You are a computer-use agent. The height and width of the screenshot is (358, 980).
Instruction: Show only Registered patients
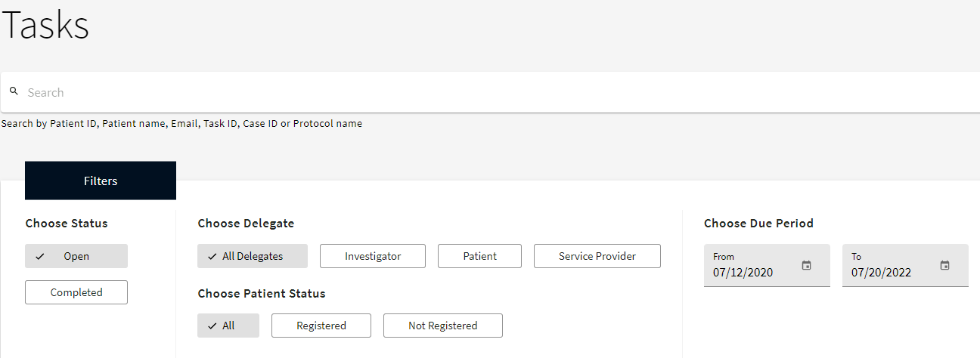pos(321,326)
